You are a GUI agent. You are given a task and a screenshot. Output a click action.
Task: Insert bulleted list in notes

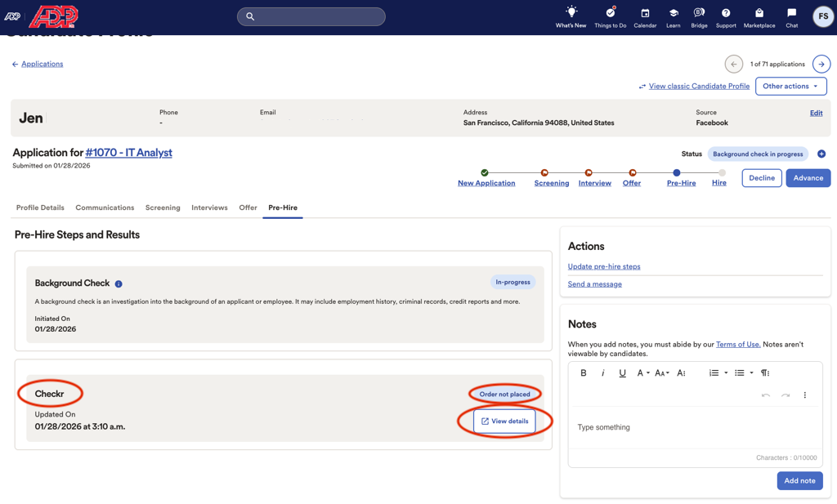tap(739, 372)
